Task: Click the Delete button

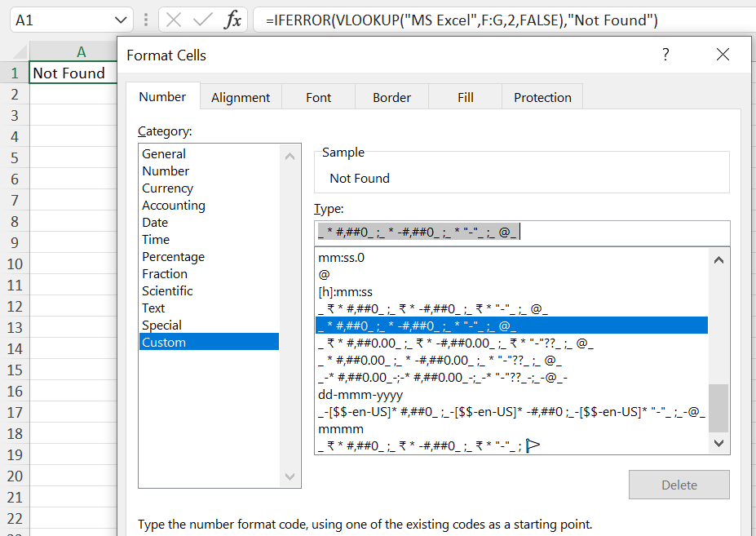Action: coord(679,485)
